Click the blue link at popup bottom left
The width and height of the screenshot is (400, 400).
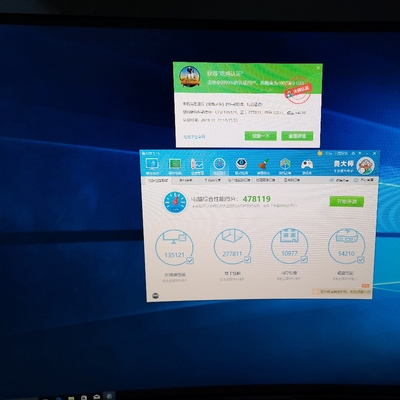194,137
